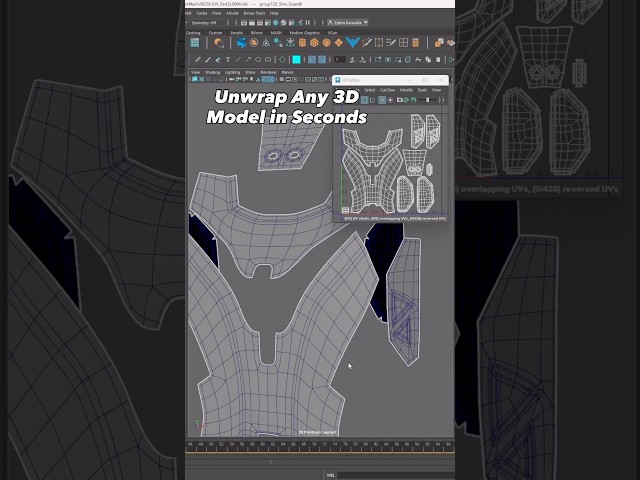Select the Blue Pencil text tool
This screenshot has width=640, height=480.
[x=228, y=60]
